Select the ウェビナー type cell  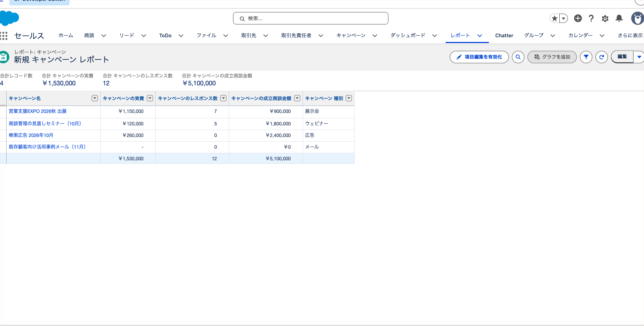click(x=329, y=123)
